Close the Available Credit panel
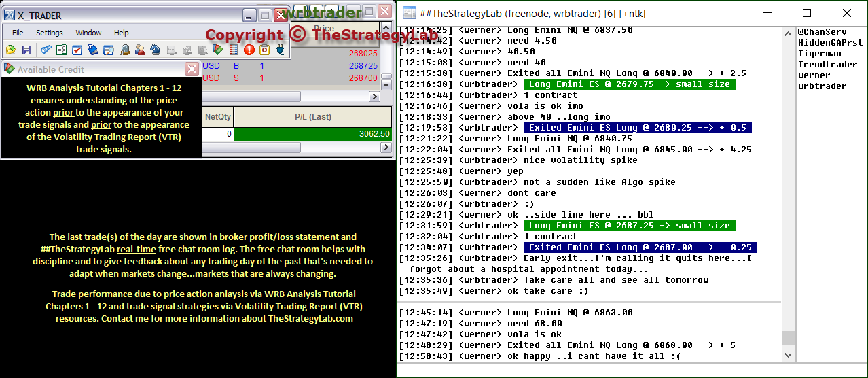This screenshot has width=868, height=378. click(x=192, y=69)
